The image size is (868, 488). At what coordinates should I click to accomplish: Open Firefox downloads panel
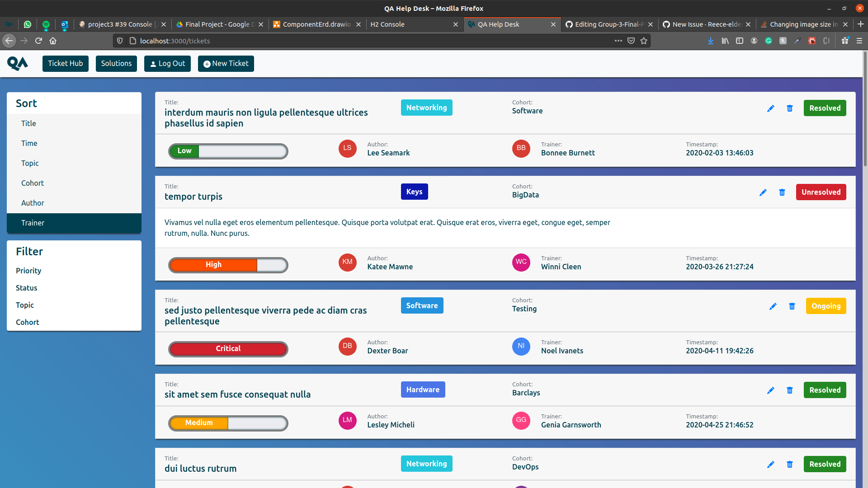[x=711, y=41]
